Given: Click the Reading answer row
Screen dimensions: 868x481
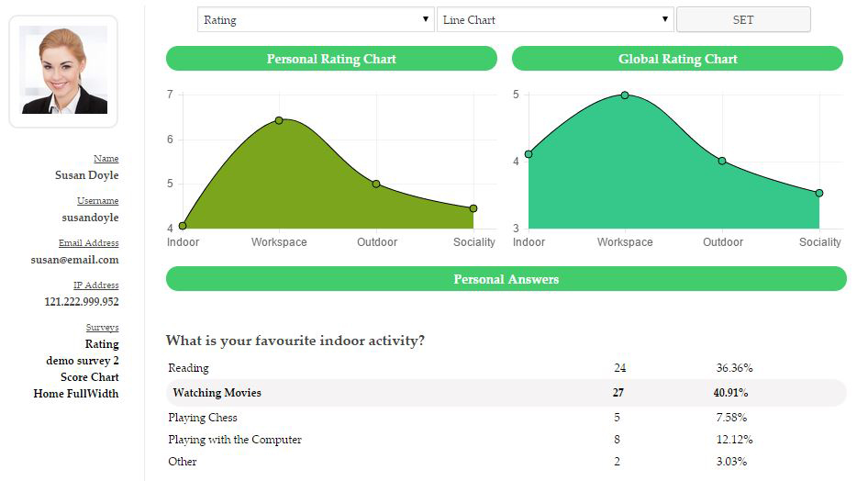Looking at the screenshot, I should point(506,368).
